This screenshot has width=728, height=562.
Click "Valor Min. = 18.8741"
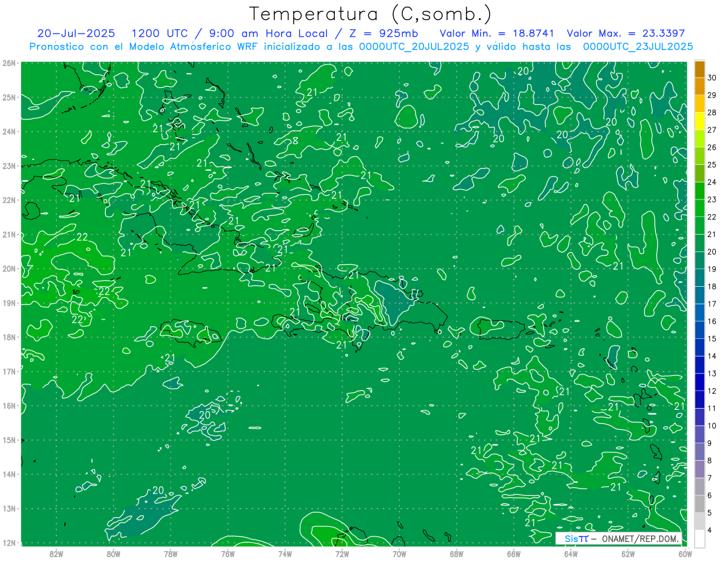pyautogui.click(x=497, y=33)
